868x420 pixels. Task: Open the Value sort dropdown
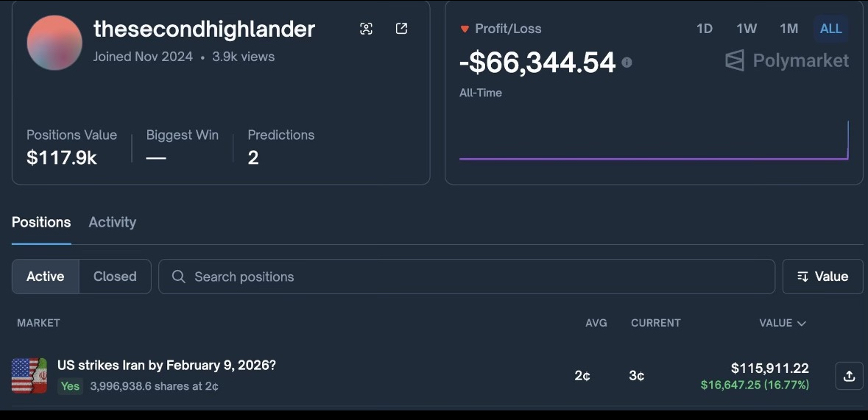[x=822, y=277]
